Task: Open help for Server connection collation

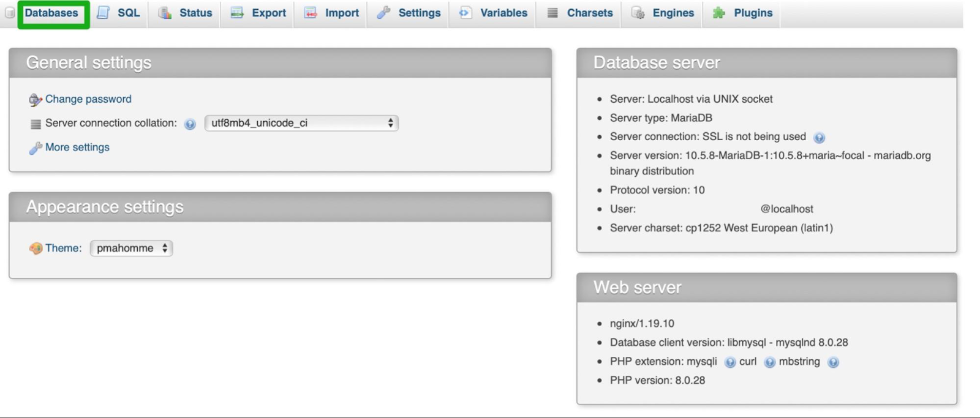Action: click(190, 124)
